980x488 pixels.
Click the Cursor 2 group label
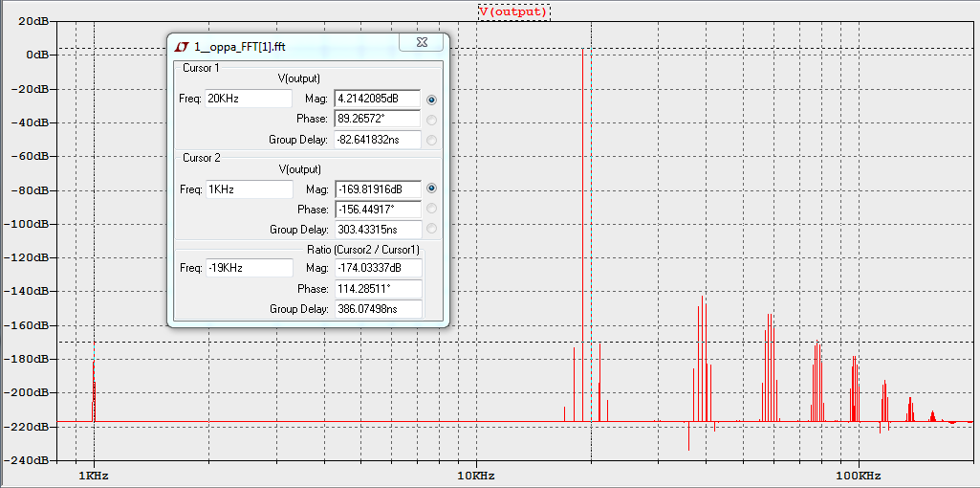[x=201, y=158]
